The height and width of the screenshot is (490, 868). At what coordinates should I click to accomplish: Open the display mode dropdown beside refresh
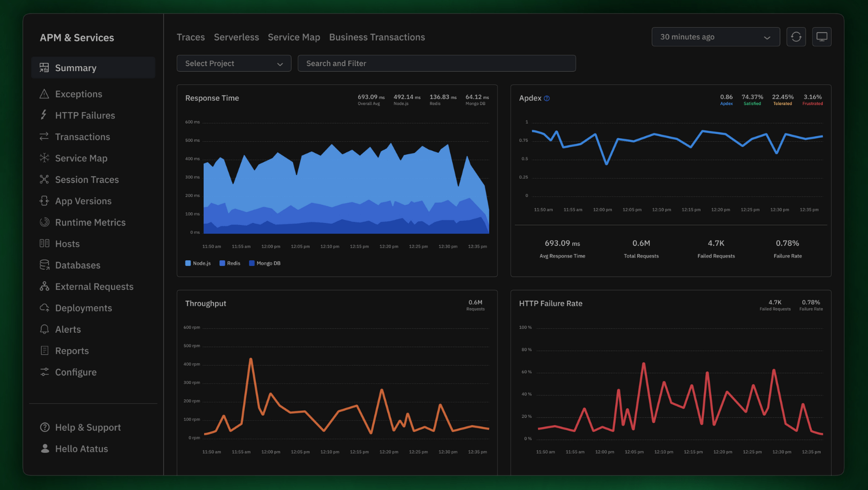(x=822, y=36)
